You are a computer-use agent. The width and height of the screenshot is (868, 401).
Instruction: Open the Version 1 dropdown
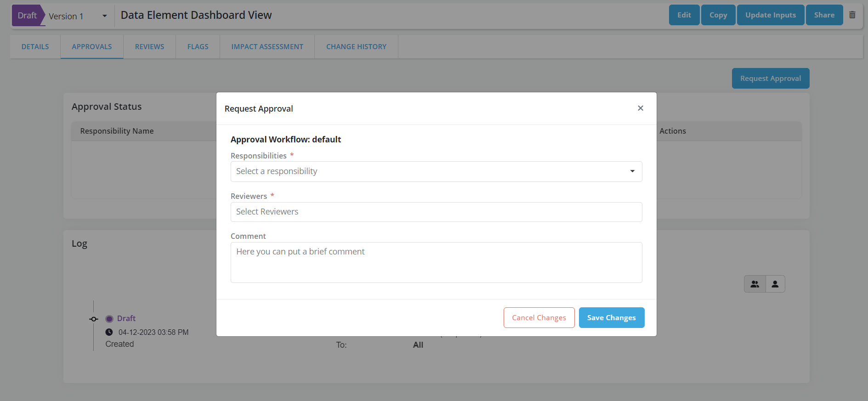[78, 16]
